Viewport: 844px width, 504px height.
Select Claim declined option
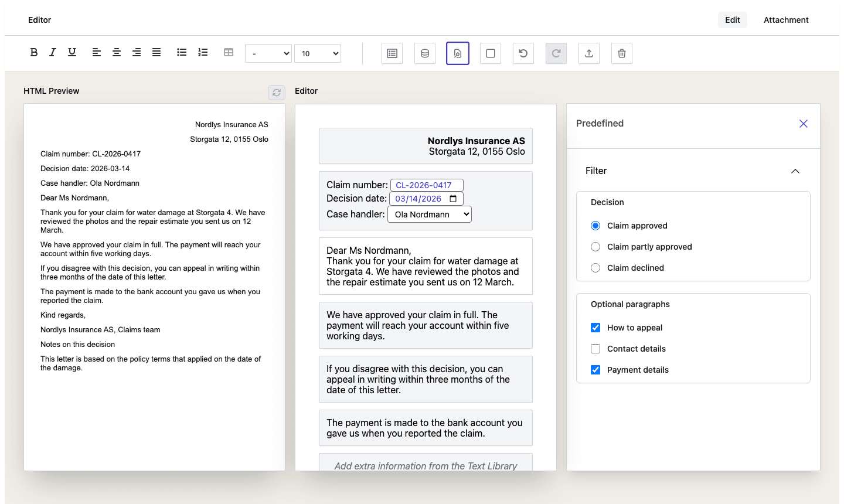[595, 268]
